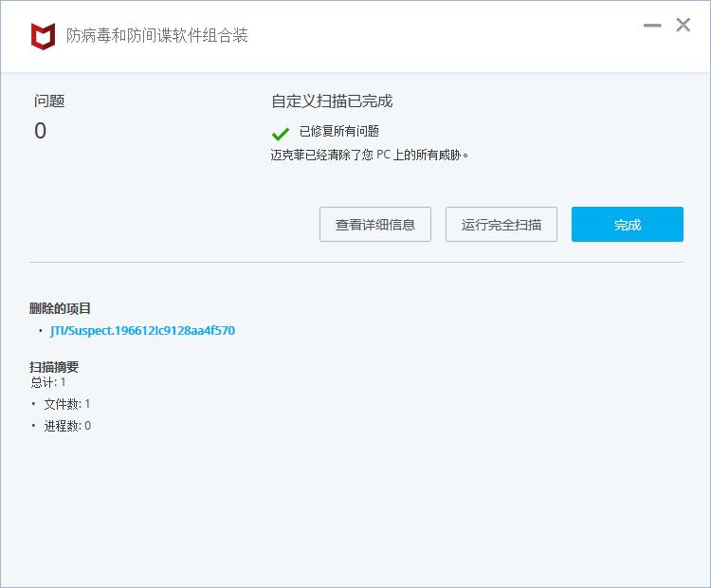Close the McAfee scan window
Image resolution: width=711 pixels, height=588 pixels.
coord(683,25)
